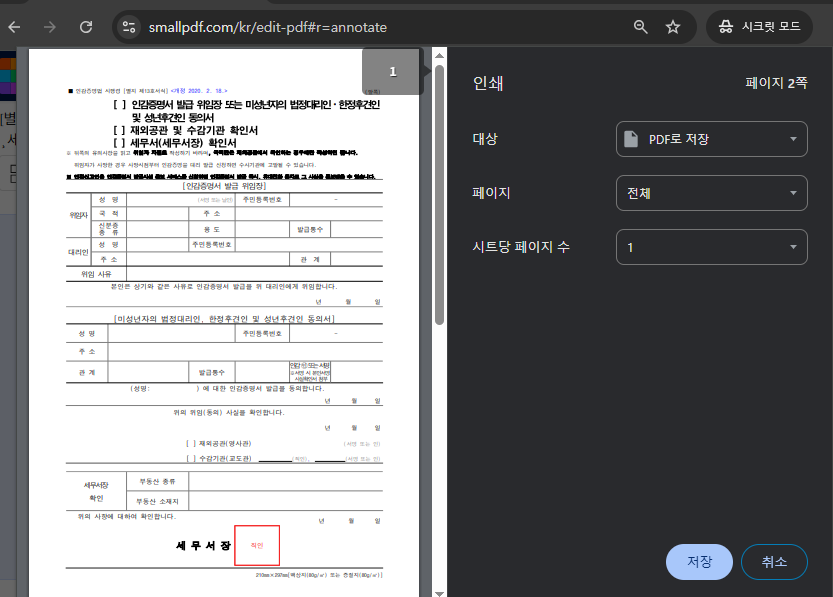Open the 대상 destination dropdown showing PDF로 저장
This screenshot has width=833, height=597.
pyautogui.click(x=711, y=139)
